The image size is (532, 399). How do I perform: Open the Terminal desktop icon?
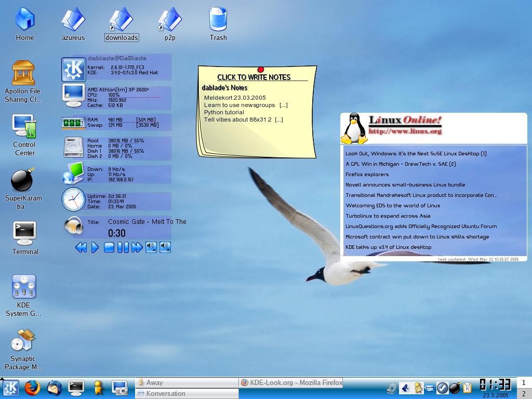(x=25, y=237)
